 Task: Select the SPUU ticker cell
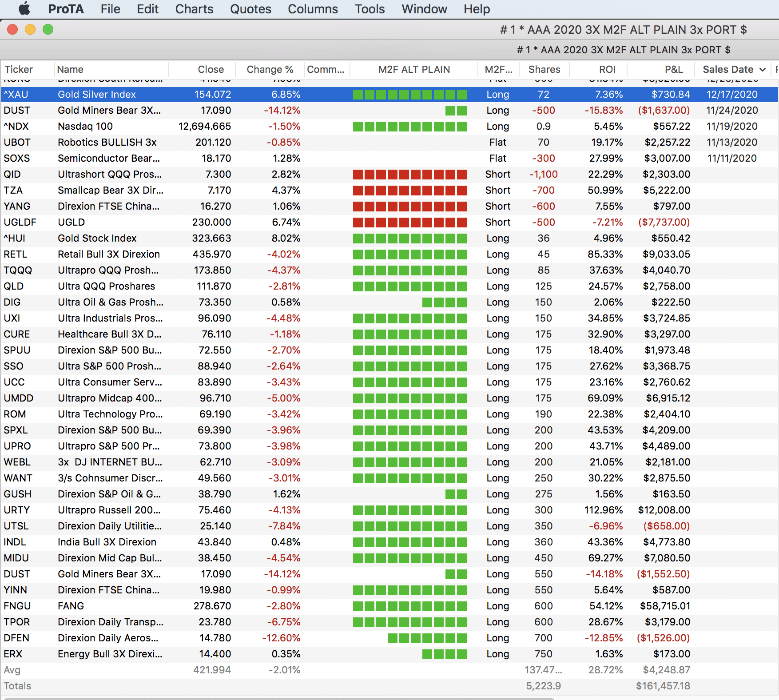17,350
